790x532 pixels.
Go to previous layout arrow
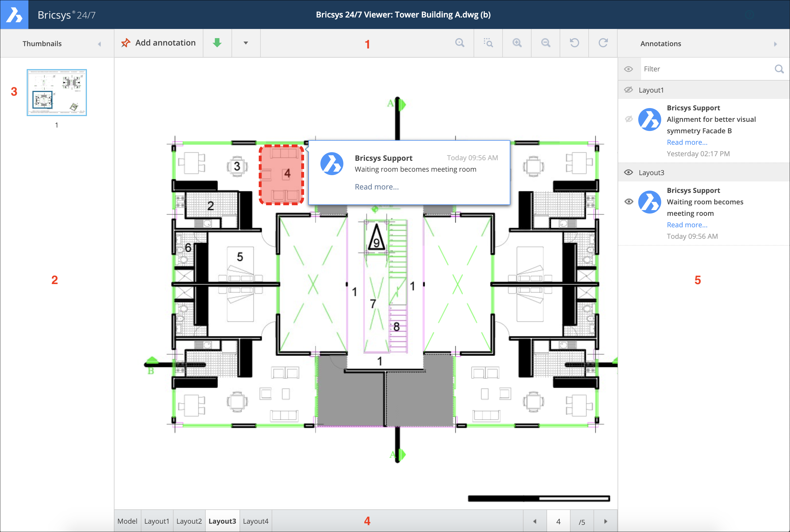[x=535, y=521]
